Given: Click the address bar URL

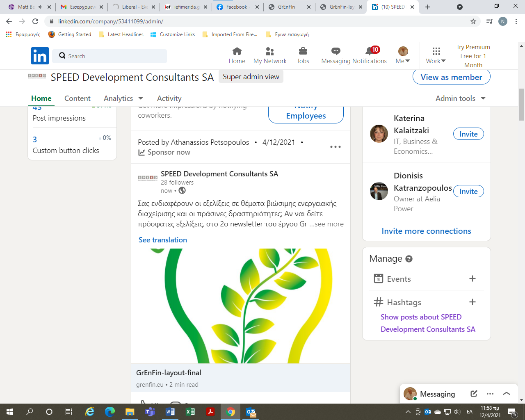Looking at the screenshot, I should pos(111,21).
